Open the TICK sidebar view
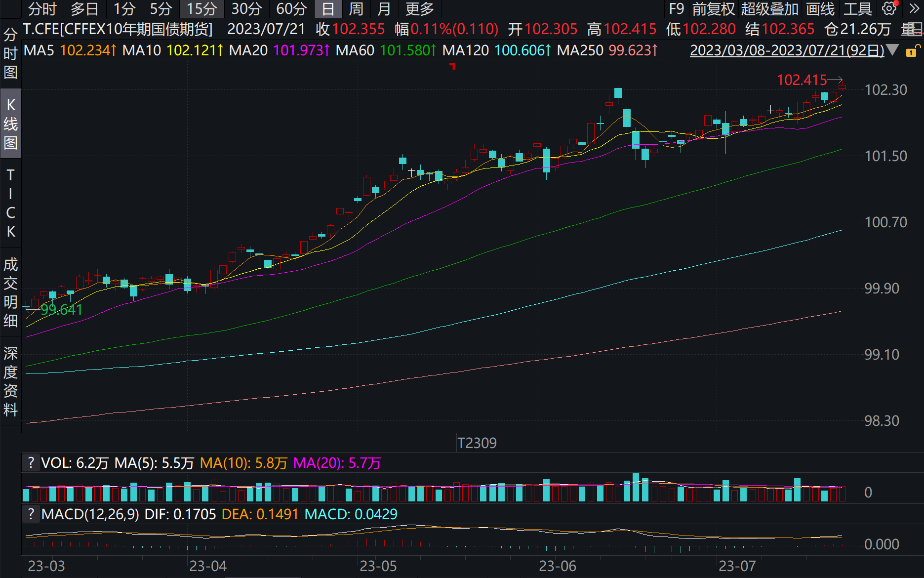Screen dimensions: 924x578 10,203
